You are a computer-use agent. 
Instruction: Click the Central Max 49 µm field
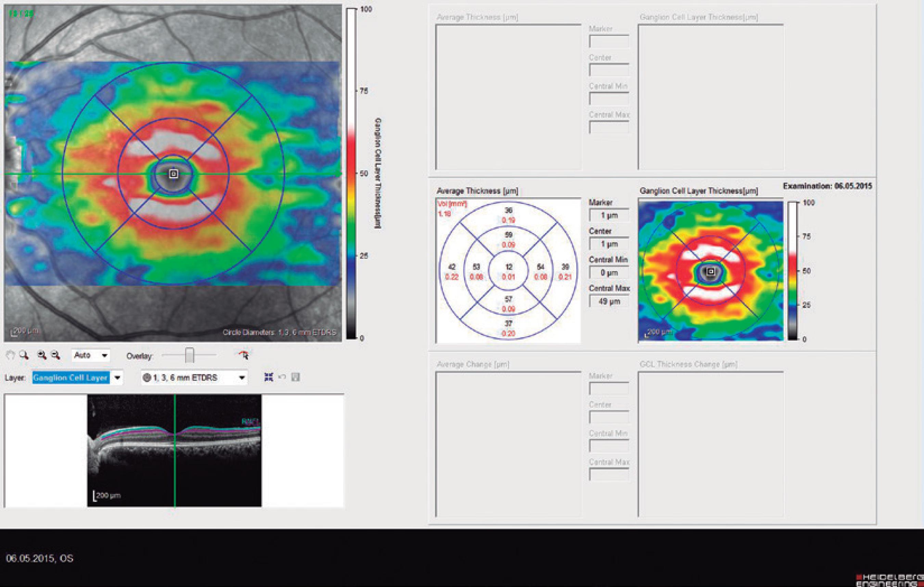coord(609,302)
